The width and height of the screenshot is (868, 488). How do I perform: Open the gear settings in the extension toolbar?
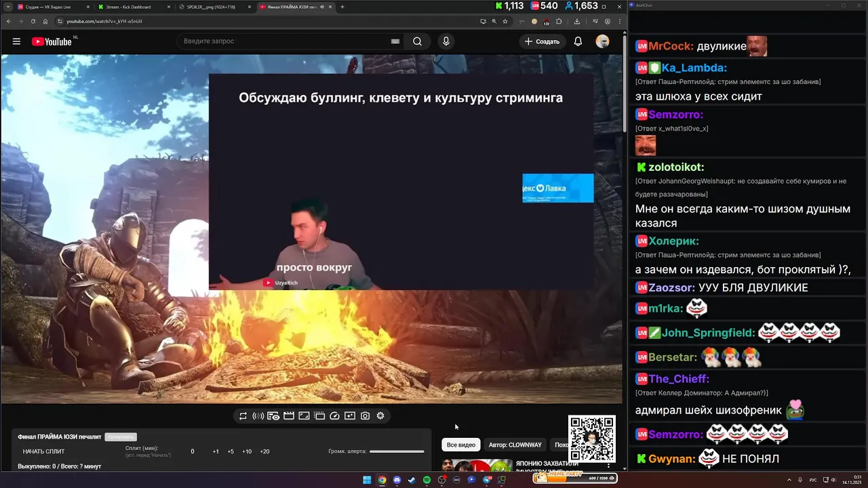tap(380, 416)
